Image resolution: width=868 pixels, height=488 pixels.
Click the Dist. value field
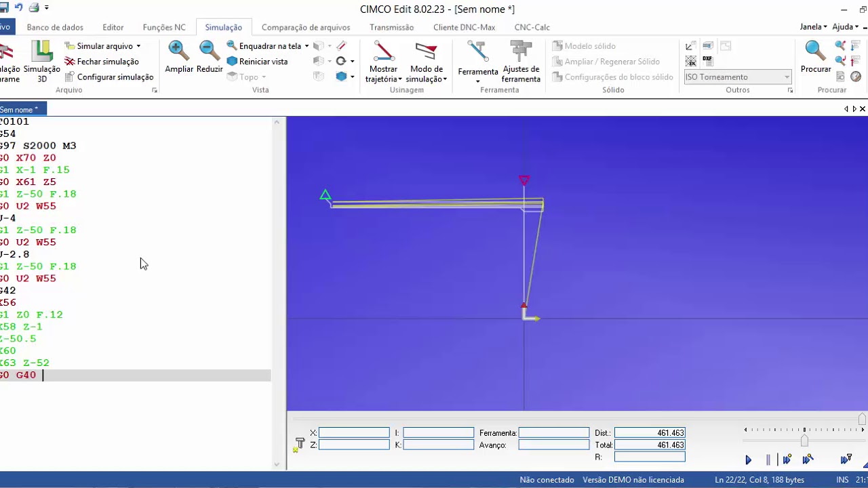650,432
